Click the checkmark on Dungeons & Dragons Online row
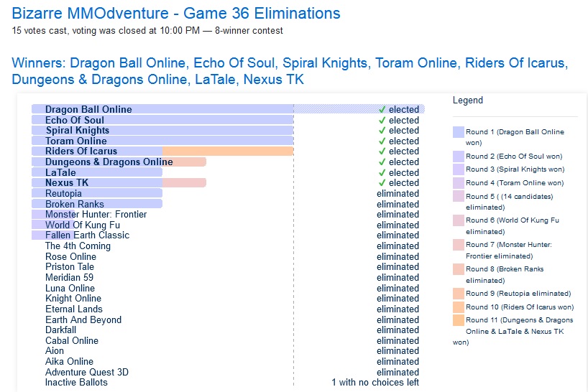 pyautogui.click(x=382, y=162)
